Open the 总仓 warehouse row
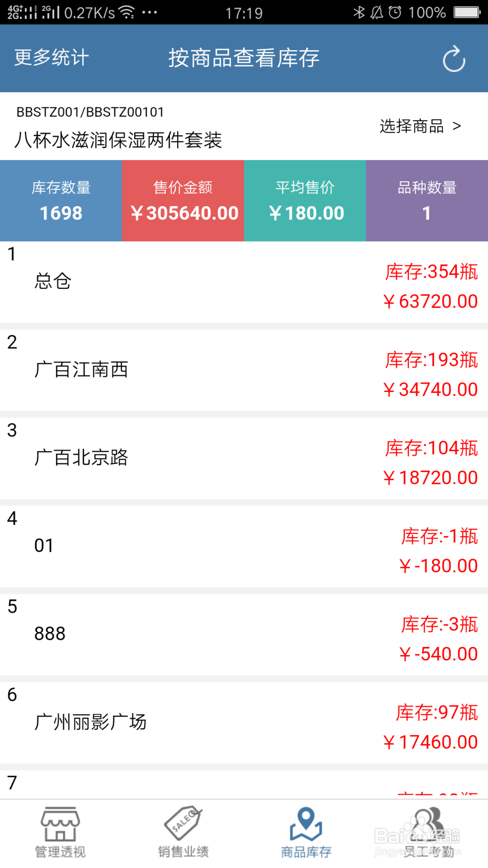 [x=244, y=282]
